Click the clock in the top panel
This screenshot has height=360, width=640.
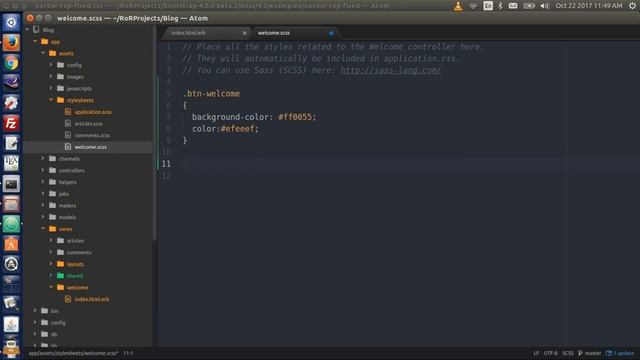coord(589,6)
